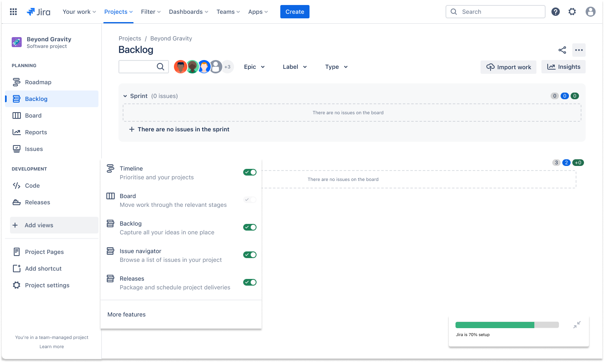Screen dimensions: 604x364
Task: Click the Releases ship icon in sidebar
Action: (x=17, y=202)
